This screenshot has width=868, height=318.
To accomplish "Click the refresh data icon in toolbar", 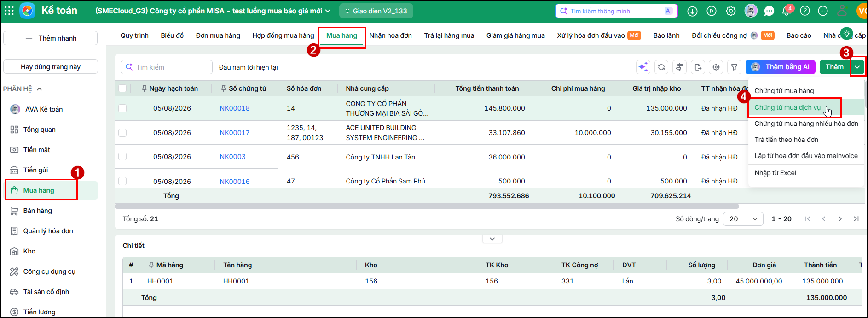I will (x=661, y=67).
